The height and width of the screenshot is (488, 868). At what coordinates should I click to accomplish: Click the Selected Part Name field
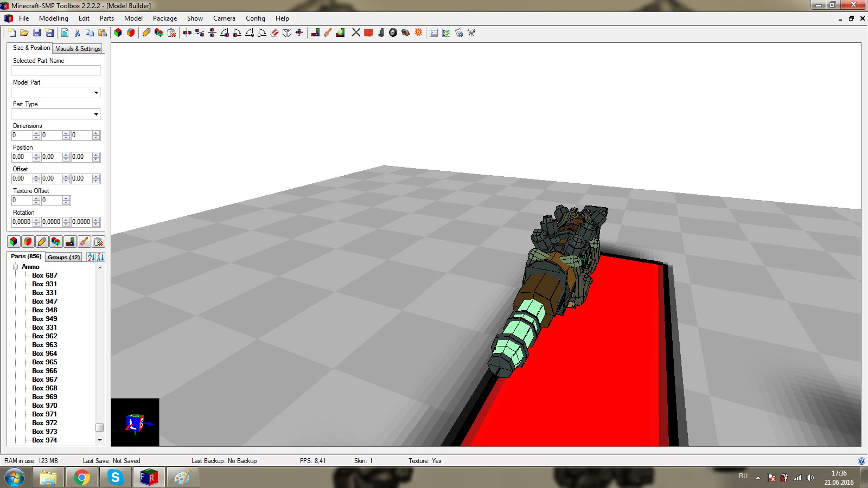tap(56, 71)
